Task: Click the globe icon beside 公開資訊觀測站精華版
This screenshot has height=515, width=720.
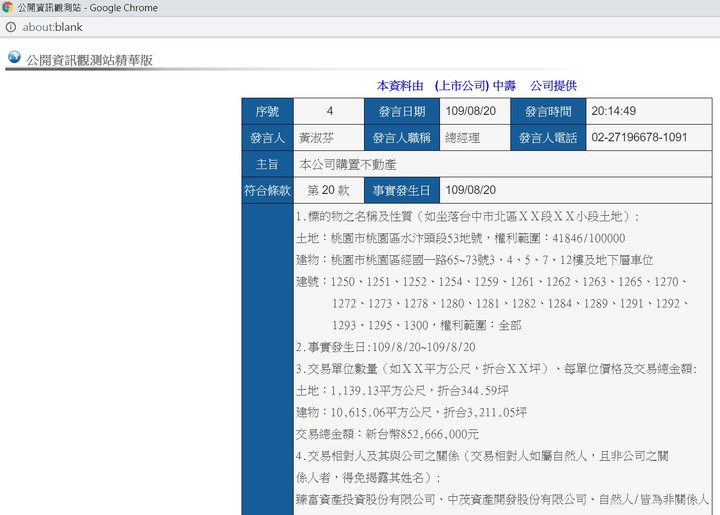Action: pos(14,57)
